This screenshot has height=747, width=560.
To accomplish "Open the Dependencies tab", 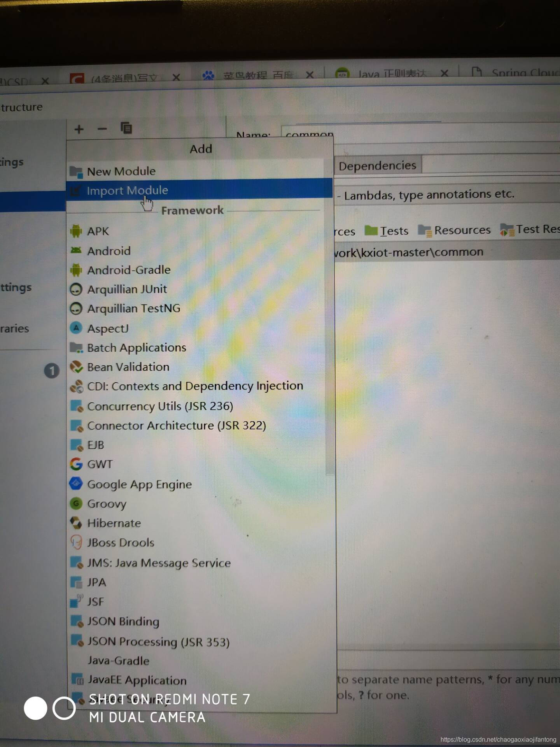I will pyautogui.click(x=377, y=166).
